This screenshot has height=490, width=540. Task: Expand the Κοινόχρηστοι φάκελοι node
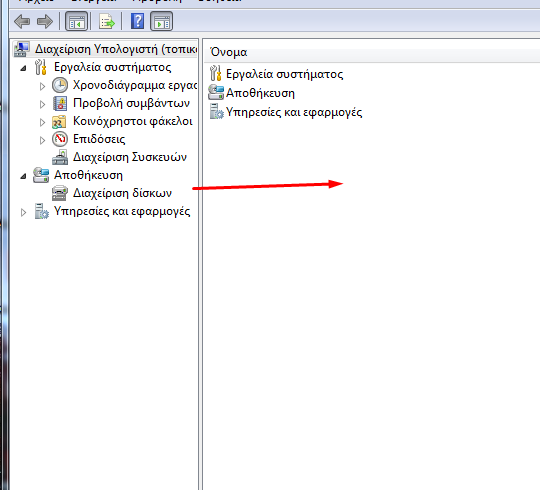coord(42,122)
